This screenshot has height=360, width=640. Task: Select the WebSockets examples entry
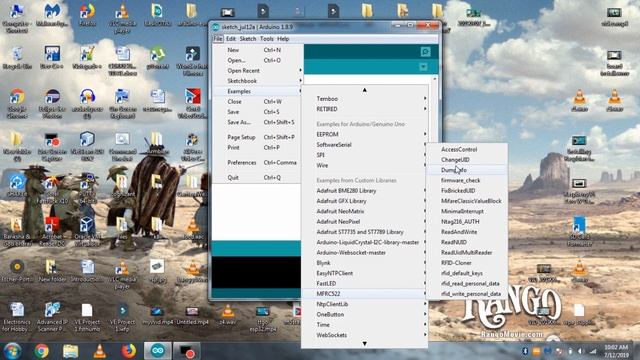coord(364,335)
